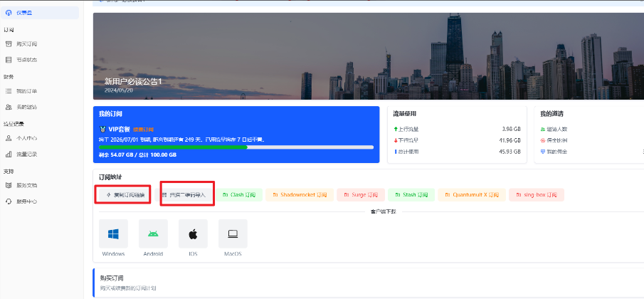The height and width of the screenshot is (299, 644).
Task: Click the 我的邀请 people icon in sidebar
Action: coord(9,107)
